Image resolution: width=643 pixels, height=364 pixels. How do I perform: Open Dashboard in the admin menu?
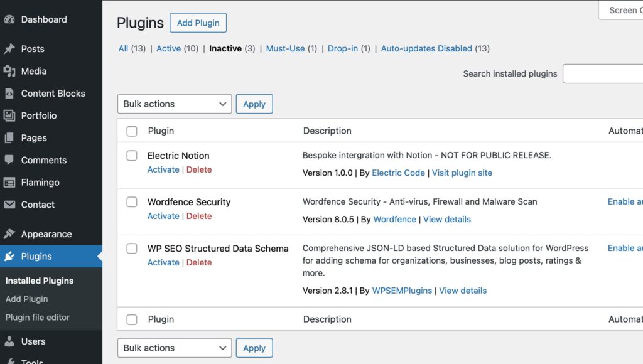tap(44, 19)
